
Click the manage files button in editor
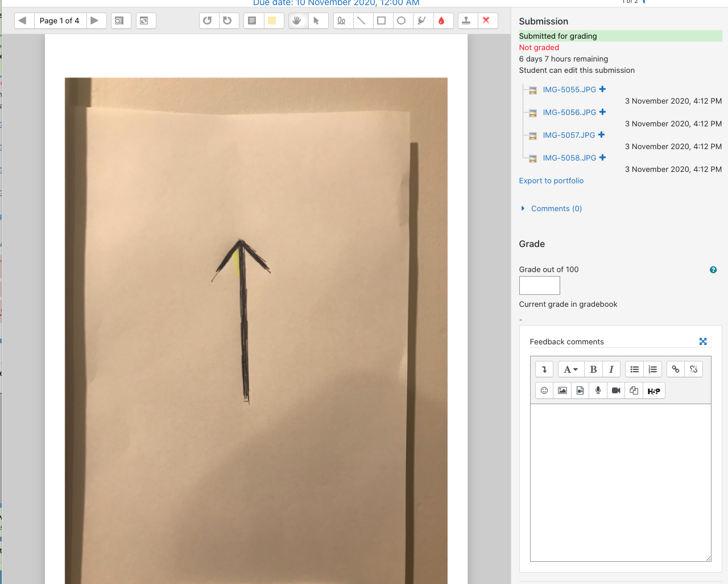[634, 390]
